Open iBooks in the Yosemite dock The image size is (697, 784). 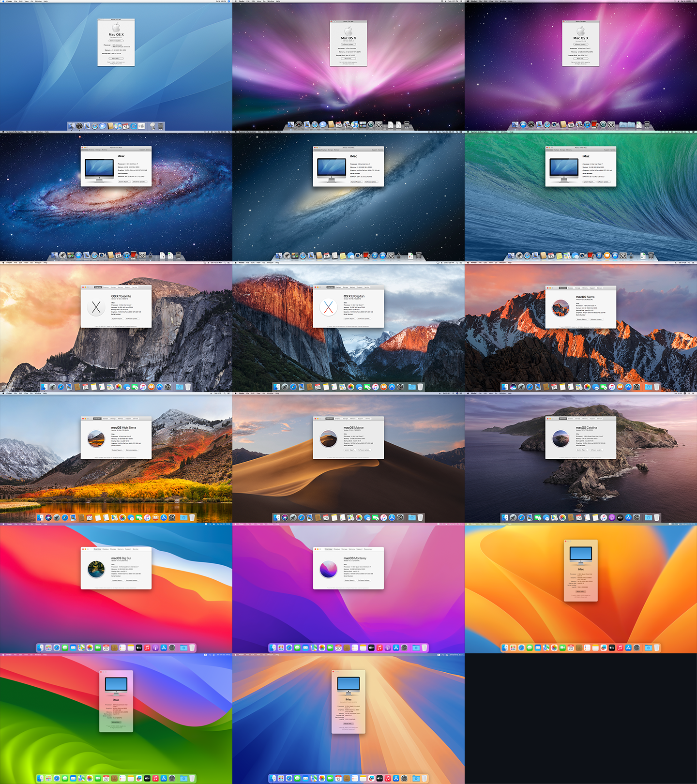click(x=152, y=387)
